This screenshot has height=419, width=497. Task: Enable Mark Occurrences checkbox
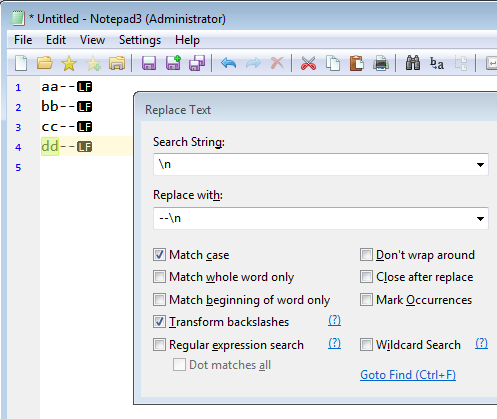tap(366, 300)
